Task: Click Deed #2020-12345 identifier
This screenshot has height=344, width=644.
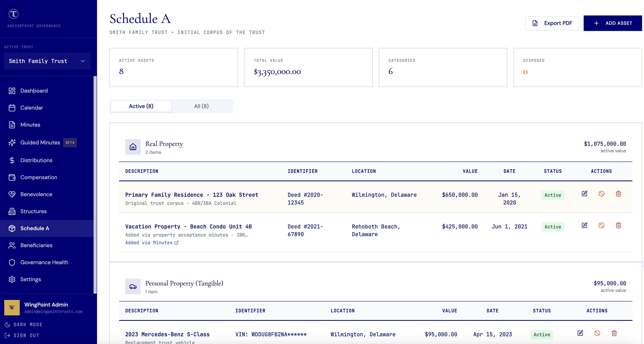Action: tap(305, 199)
